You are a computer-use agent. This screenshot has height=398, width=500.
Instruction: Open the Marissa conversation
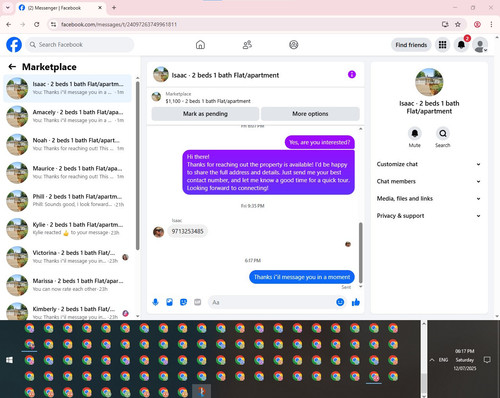tap(67, 285)
